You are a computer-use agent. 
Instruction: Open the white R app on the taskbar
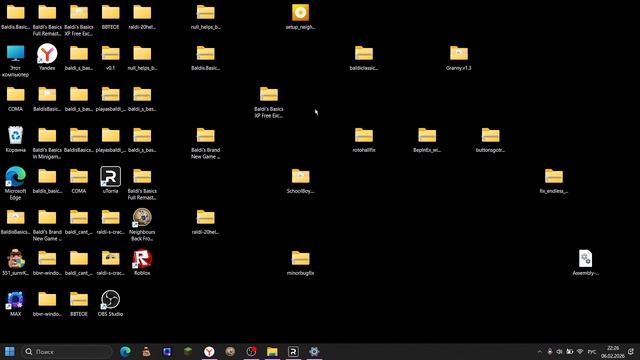(293, 351)
